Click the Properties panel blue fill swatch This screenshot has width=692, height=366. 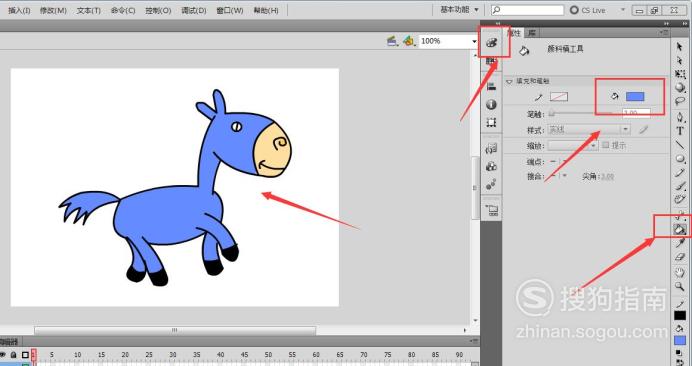click(635, 96)
